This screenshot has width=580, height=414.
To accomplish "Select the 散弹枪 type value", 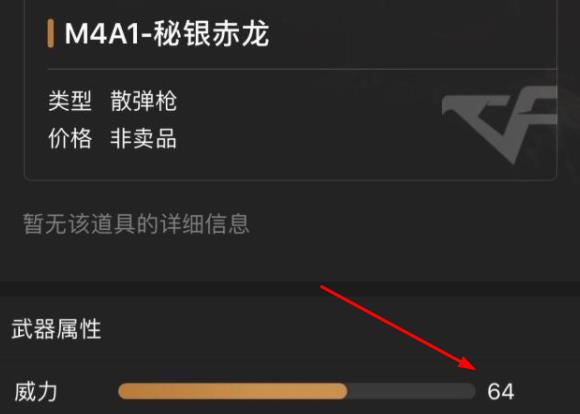I will pos(144,100).
